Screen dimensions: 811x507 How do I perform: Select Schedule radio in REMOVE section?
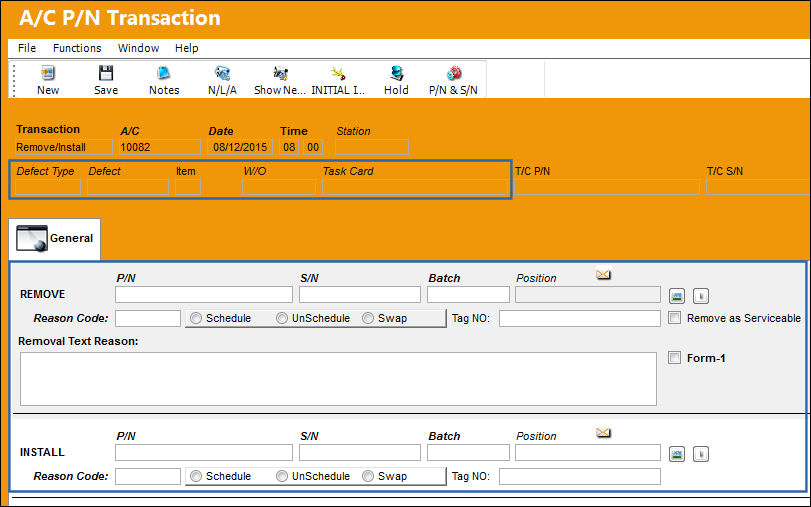coord(196,318)
